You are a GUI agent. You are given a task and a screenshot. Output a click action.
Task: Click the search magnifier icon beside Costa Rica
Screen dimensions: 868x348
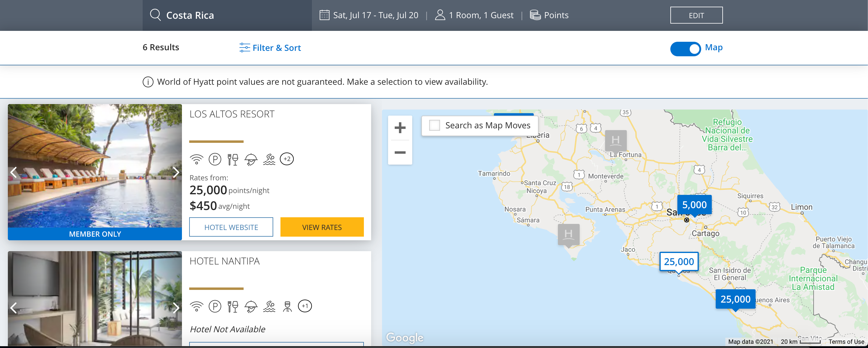tap(155, 15)
